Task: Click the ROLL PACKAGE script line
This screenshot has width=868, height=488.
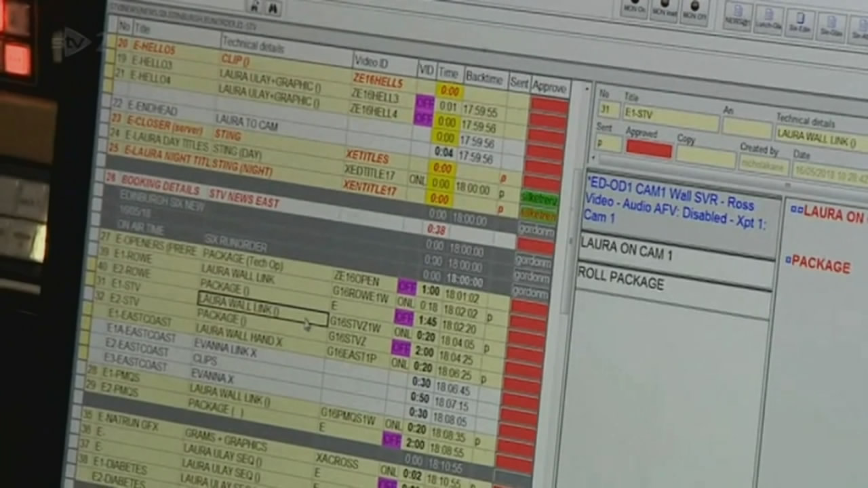Action: (620, 278)
